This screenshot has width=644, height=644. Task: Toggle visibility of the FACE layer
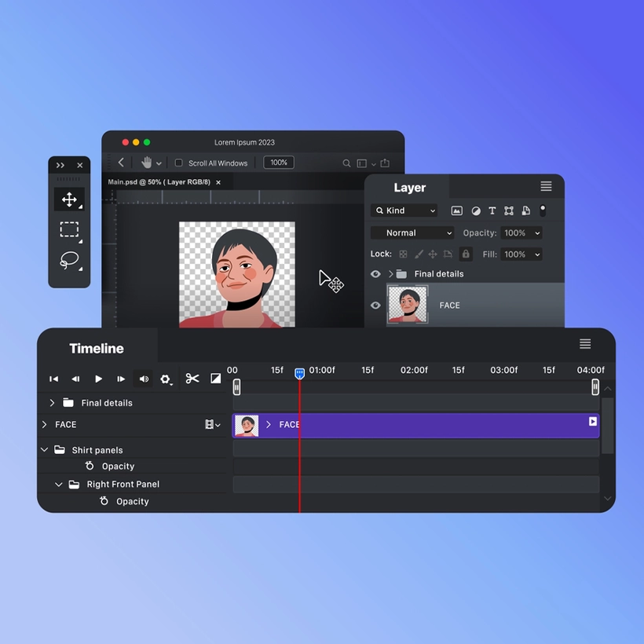tap(375, 306)
